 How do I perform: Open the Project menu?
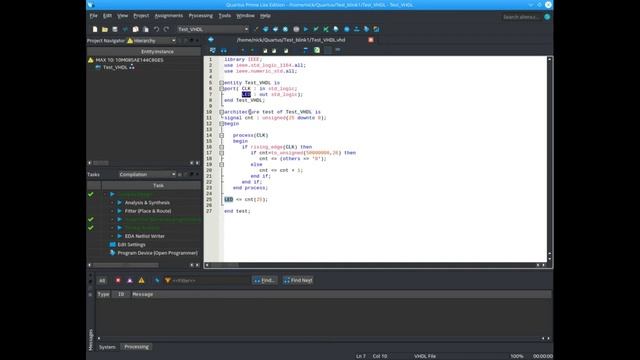click(141, 16)
